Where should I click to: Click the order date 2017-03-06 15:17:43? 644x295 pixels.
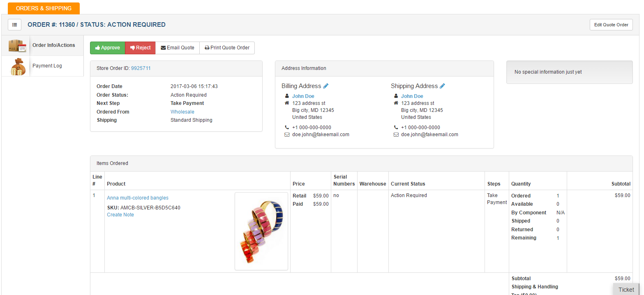[194, 86]
